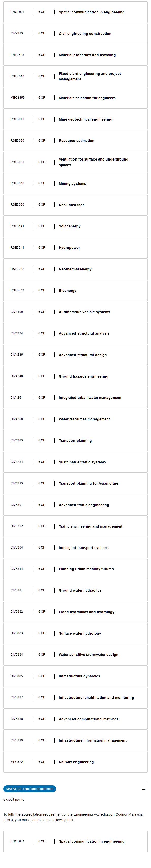Open CIV4261 Integrated urban water management
The width and height of the screenshot is (151, 868).
(x=75, y=398)
